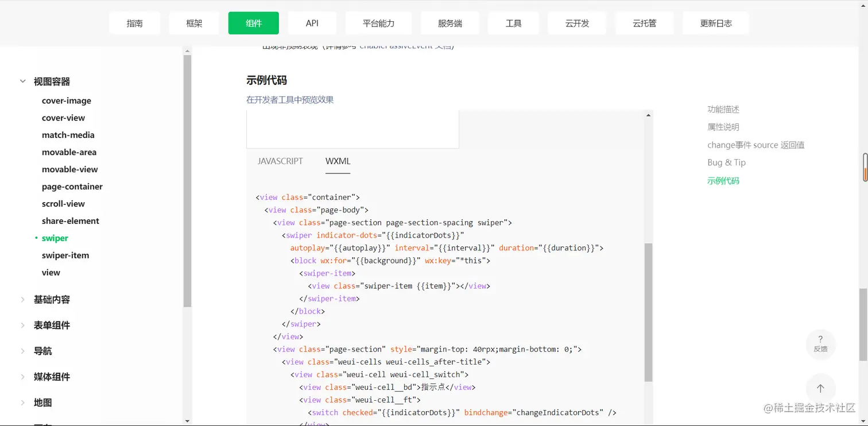Click the back-to-top arrow button

[x=820, y=389]
